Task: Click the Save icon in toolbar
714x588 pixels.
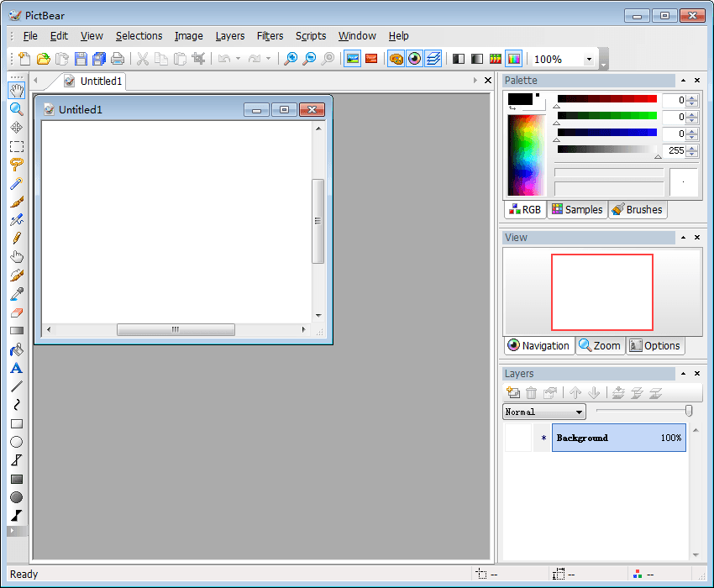Action: [81, 59]
